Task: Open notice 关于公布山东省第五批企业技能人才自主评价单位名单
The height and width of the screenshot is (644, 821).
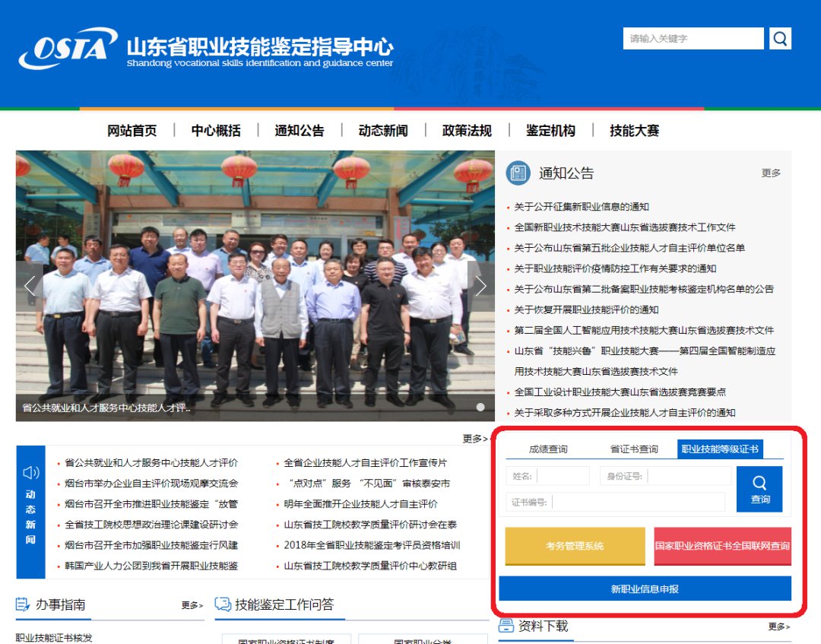Action: (x=629, y=248)
